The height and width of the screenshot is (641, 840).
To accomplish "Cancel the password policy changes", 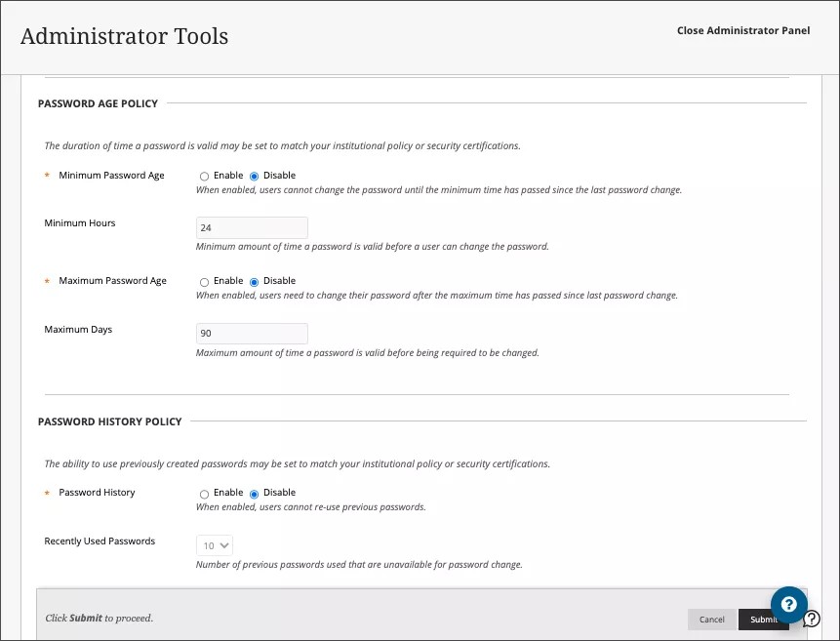I will [712, 620].
